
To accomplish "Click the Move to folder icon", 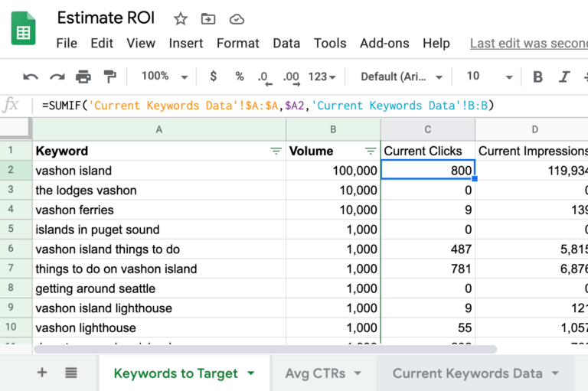I will [207, 19].
